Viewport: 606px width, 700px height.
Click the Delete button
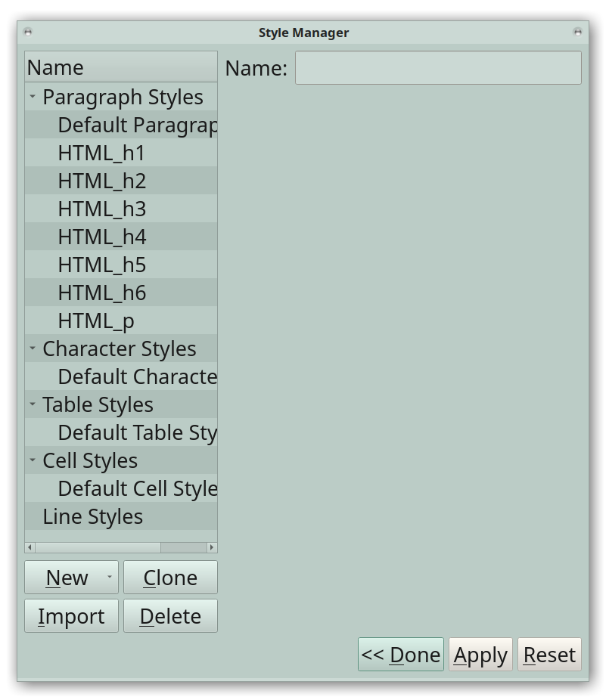coord(170,616)
